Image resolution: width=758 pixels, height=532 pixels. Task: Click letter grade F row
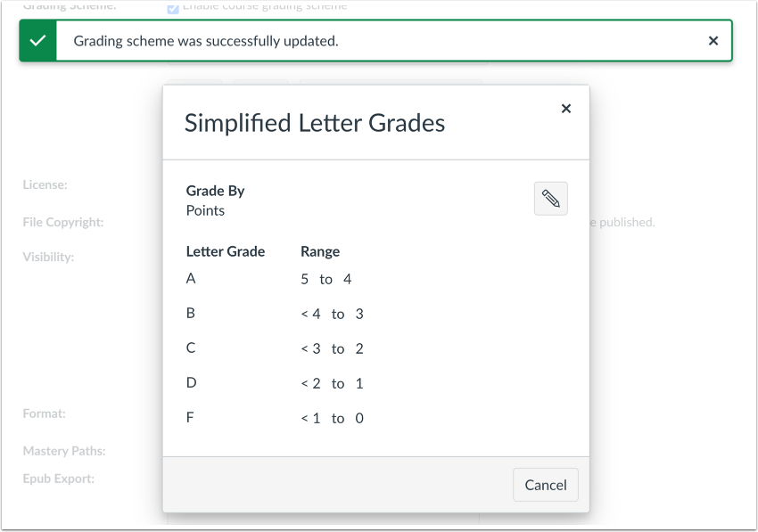pos(190,417)
